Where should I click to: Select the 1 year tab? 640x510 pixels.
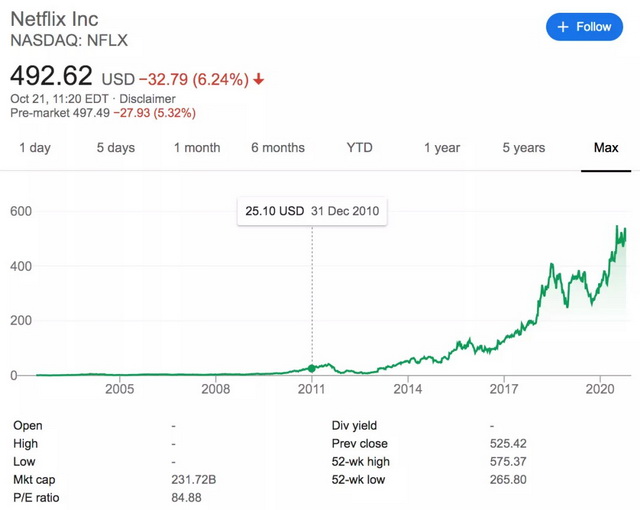click(441, 148)
